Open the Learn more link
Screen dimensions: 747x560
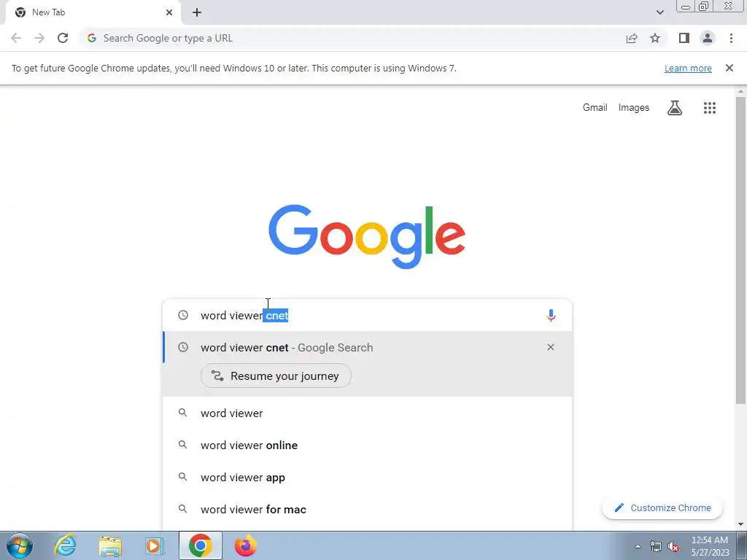(x=688, y=68)
